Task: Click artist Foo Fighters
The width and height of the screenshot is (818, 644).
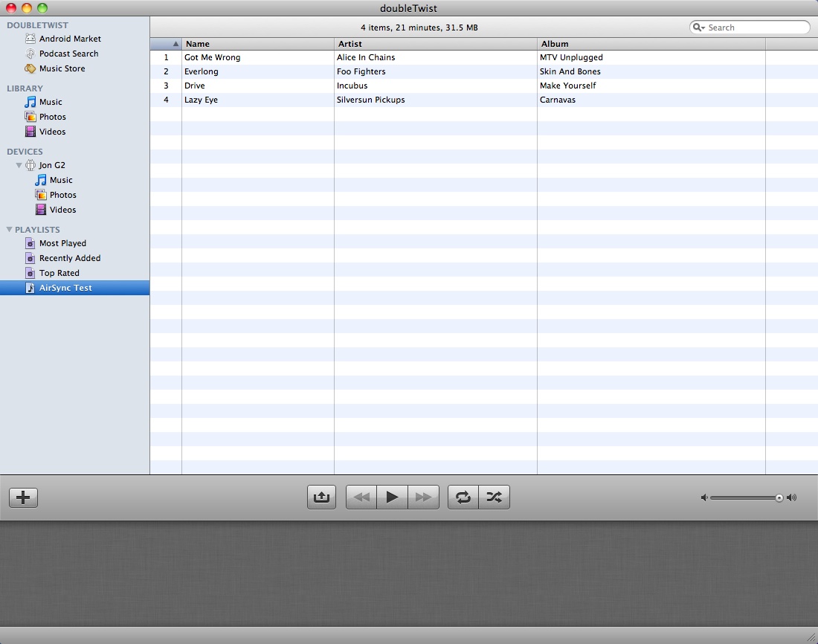Action: [361, 71]
